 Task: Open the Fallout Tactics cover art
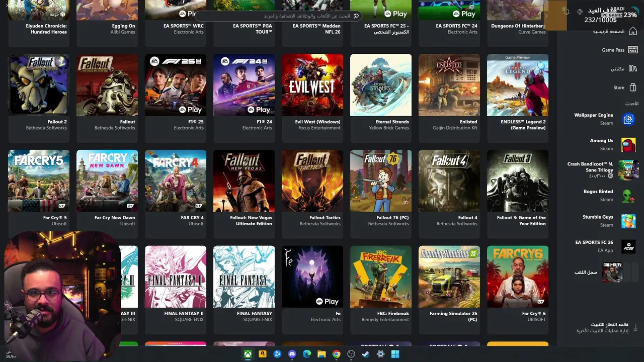[x=312, y=181]
